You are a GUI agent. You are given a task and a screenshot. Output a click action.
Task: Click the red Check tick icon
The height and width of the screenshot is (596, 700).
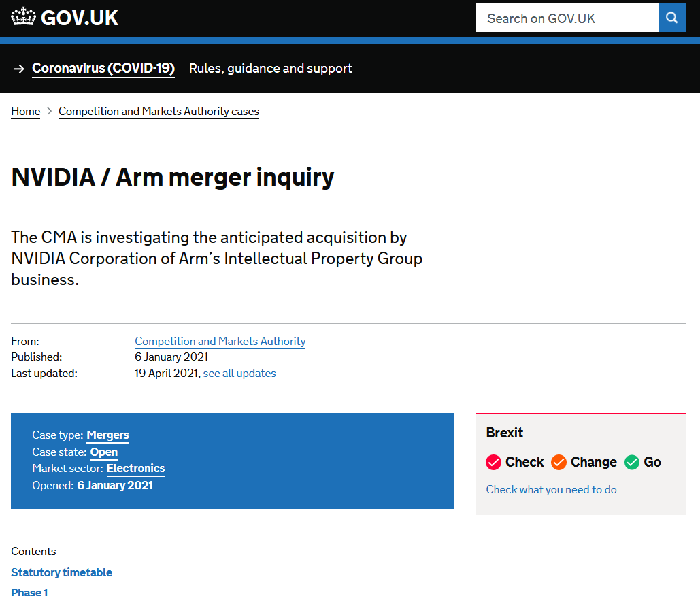point(493,463)
